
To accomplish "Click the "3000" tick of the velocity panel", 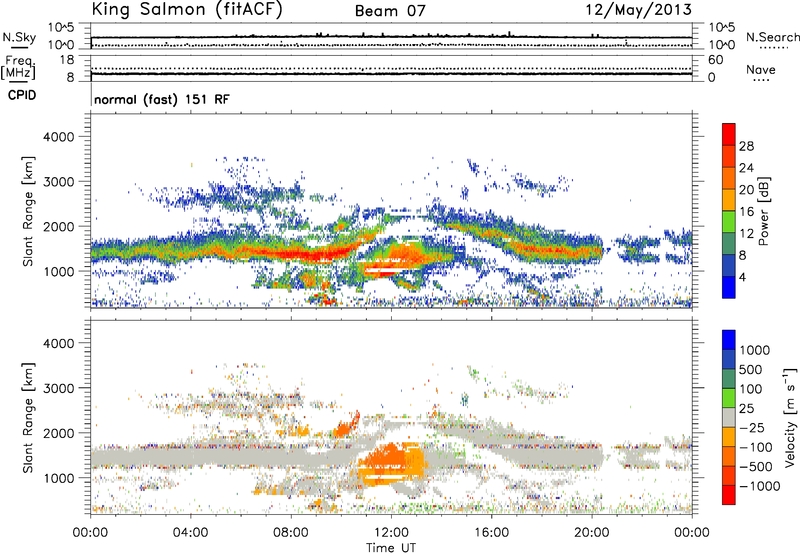I will (58, 388).
